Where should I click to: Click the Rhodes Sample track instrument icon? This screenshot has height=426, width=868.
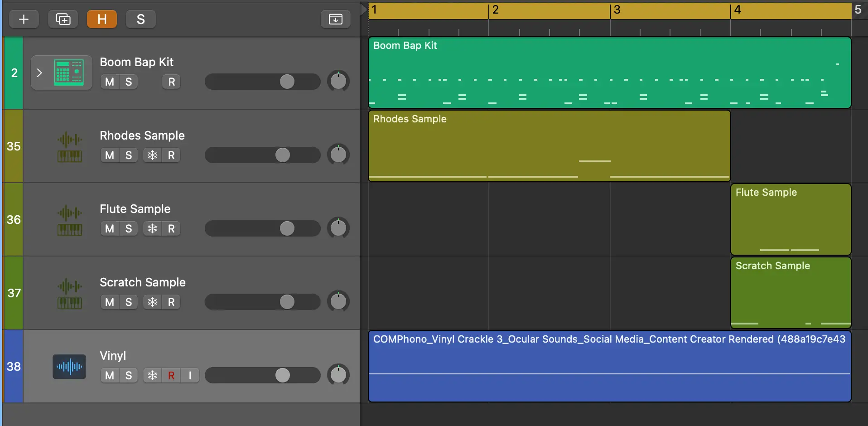coord(69,147)
